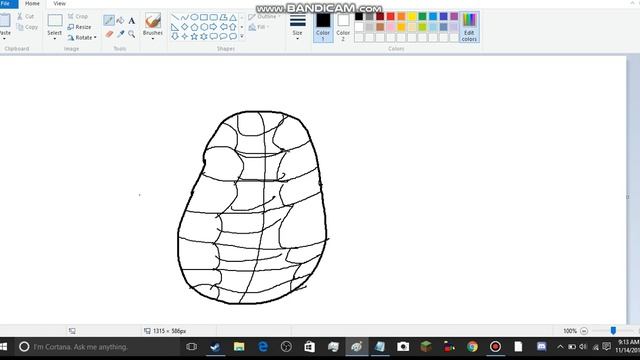The width and height of the screenshot is (640, 360).
Task: Pick the purple color swatch
Action: [454, 17]
